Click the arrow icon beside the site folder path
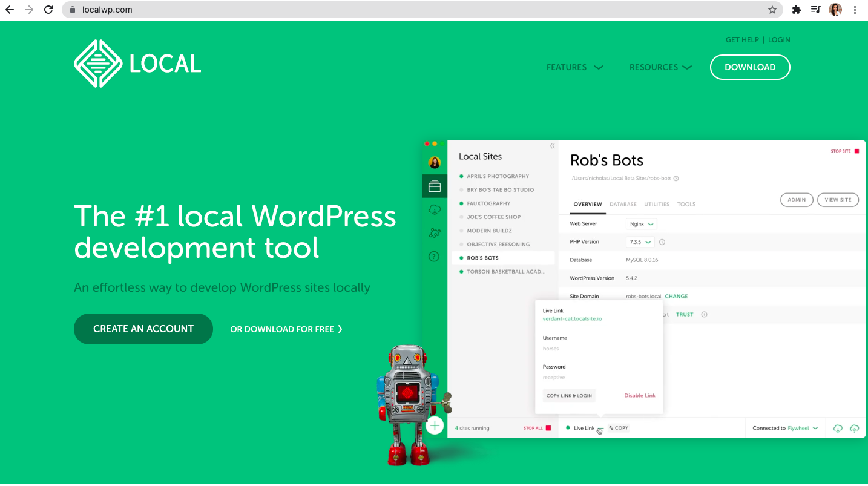Image resolution: width=868 pixels, height=486 pixels. tap(676, 179)
